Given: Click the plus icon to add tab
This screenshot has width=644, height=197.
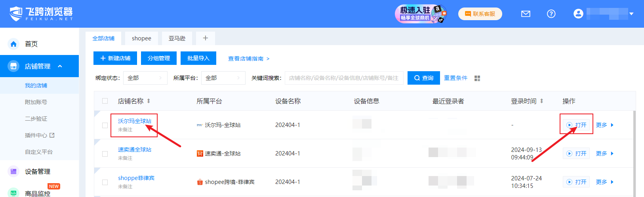Looking at the screenshot, I should coord(205,38).
